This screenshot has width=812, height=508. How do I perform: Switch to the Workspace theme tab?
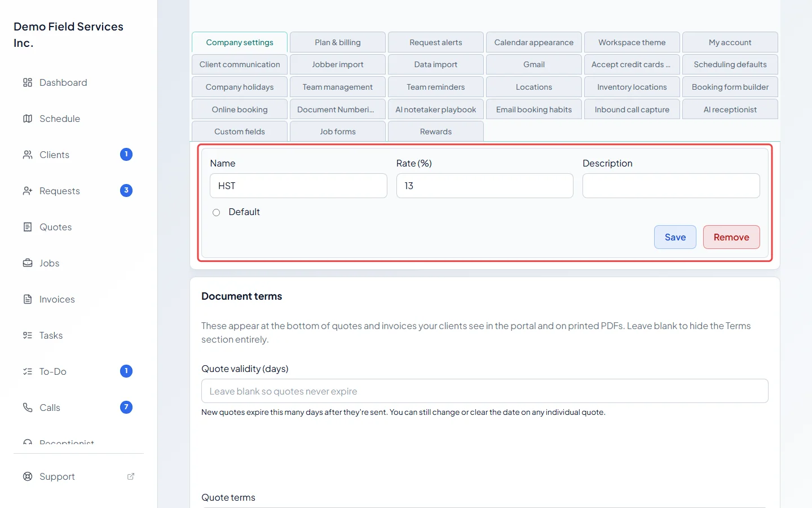point(632,42)
